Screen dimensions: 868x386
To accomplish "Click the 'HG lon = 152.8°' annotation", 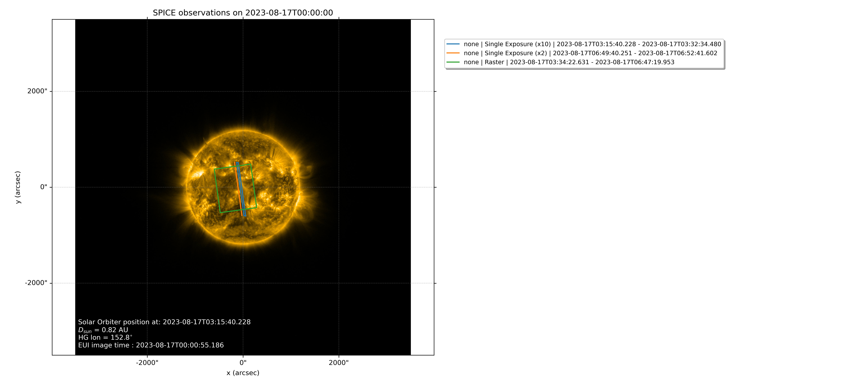I will (105, 337).
